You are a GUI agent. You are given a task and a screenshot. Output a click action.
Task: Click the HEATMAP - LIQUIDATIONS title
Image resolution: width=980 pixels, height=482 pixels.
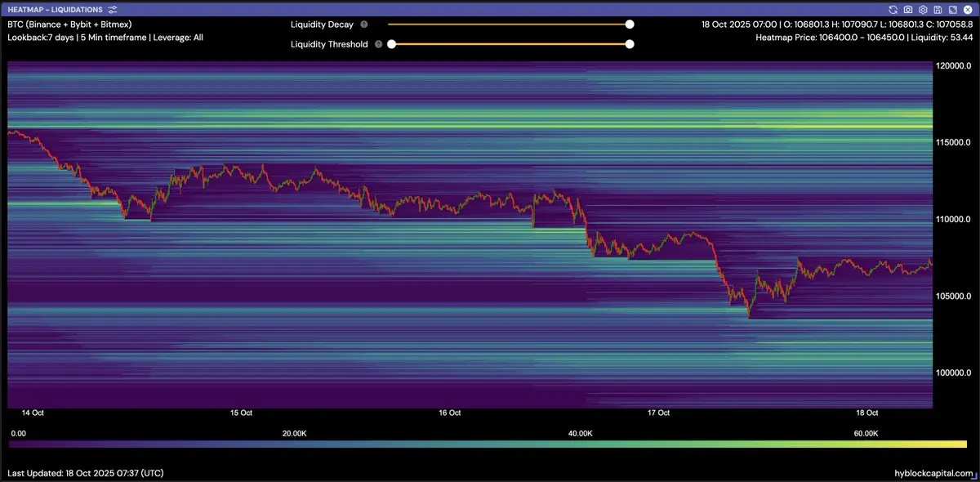pos(55,9)
